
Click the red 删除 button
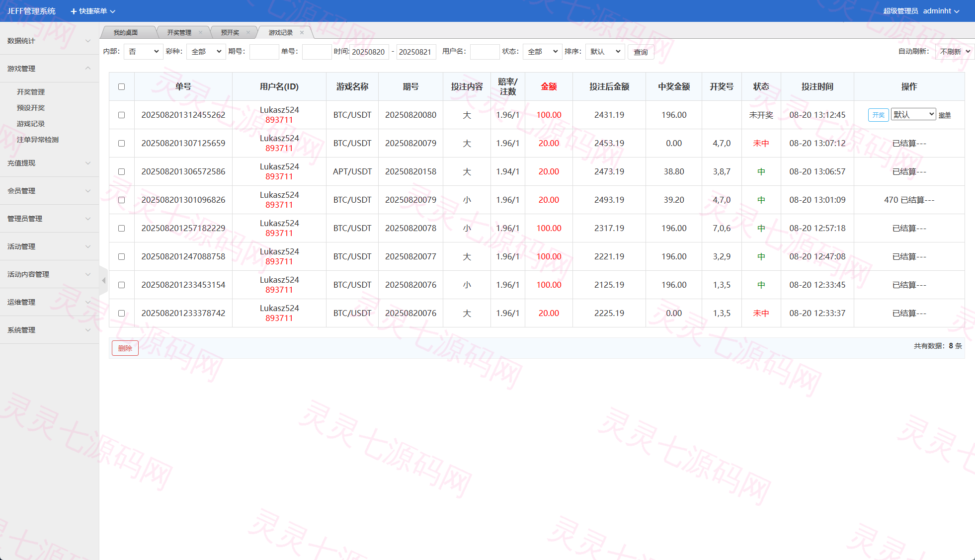[125, 348]
